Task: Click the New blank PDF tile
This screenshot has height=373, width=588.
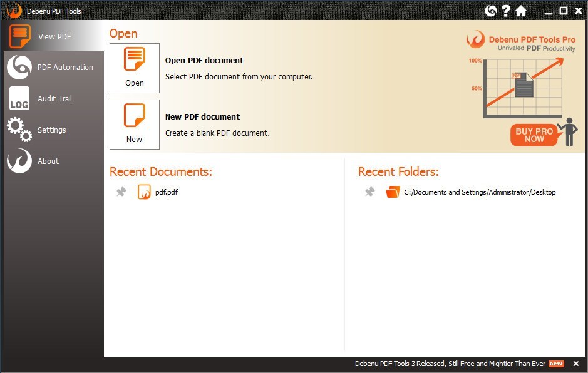Action: coord(134,125)
